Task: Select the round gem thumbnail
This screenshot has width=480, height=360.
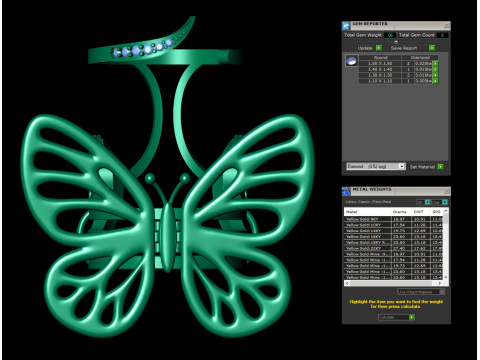Action: coord(352,61)
